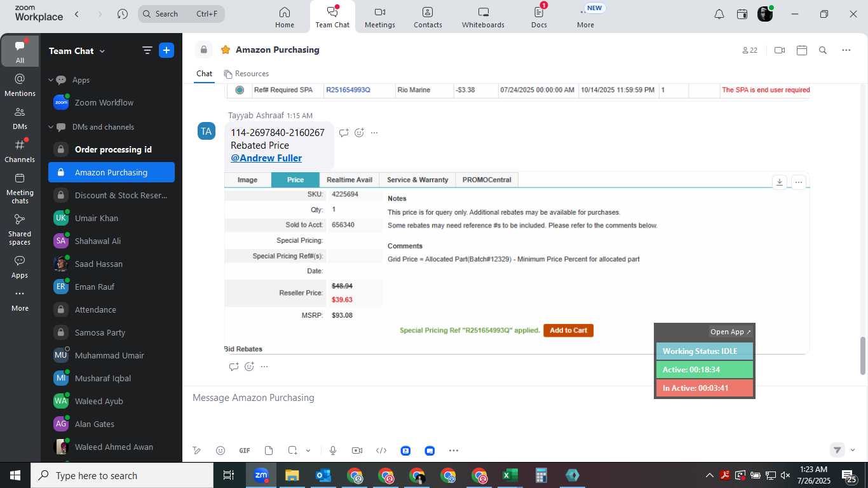Add reaction below the pricing image

pyautogui.click(x=249, y=367)
